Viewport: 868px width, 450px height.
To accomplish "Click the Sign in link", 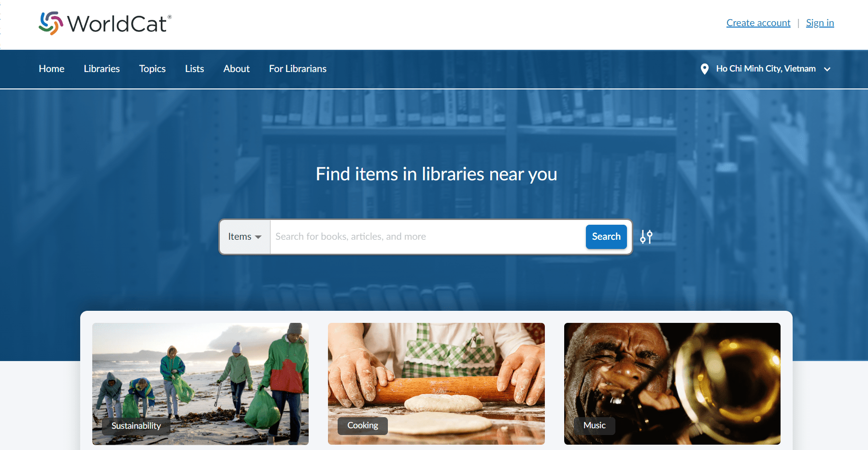I will 820,23.
